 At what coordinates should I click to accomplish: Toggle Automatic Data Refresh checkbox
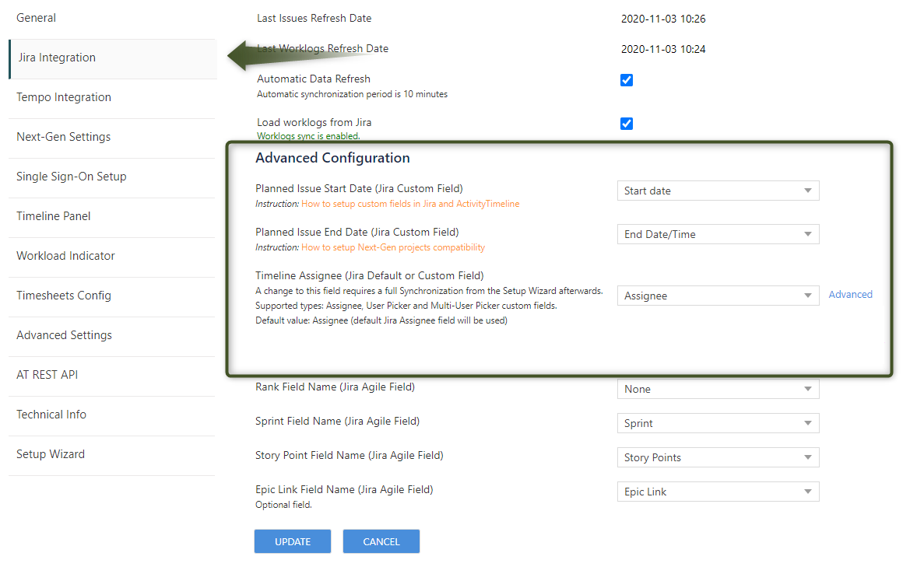[x=627, y=80]
